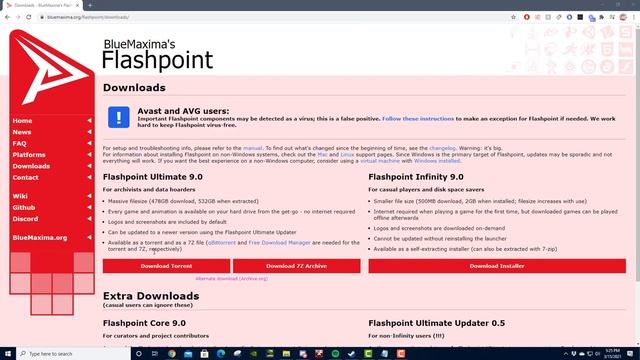Open a new browser tab

pyautogui.click(x=90, y=5)
